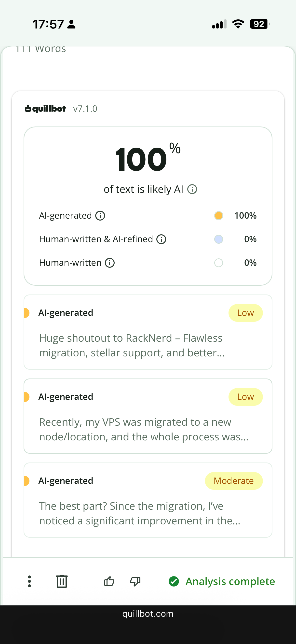Expand the 'Huge shoutout to RackNerd' result card
This screenshot has width=296, height=644.
[x=148, y=332]
